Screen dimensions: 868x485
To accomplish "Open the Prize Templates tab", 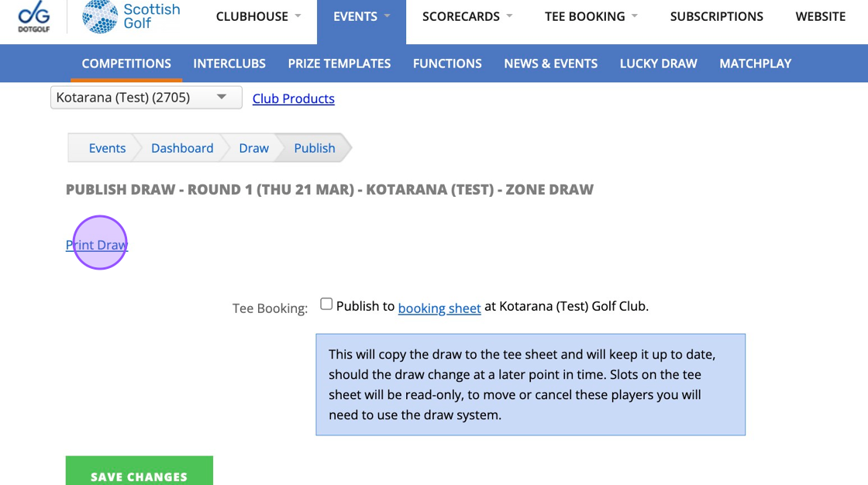I will click(339, 64).
